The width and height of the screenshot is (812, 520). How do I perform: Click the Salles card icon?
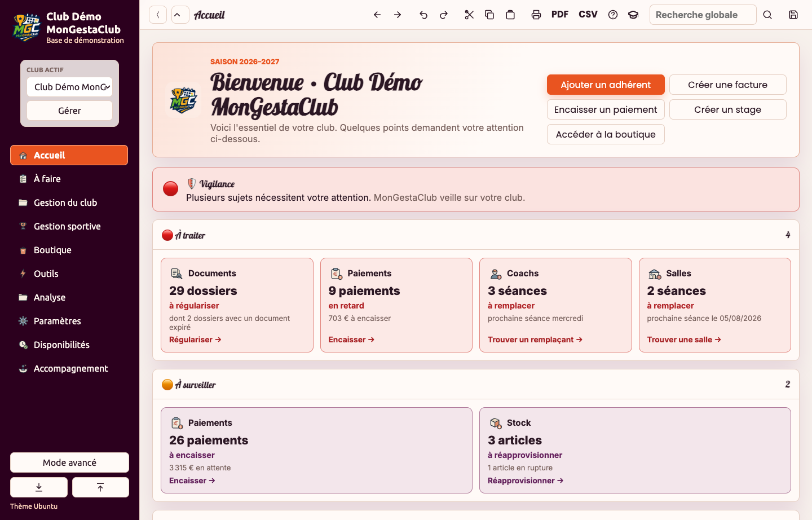[655, 274]
